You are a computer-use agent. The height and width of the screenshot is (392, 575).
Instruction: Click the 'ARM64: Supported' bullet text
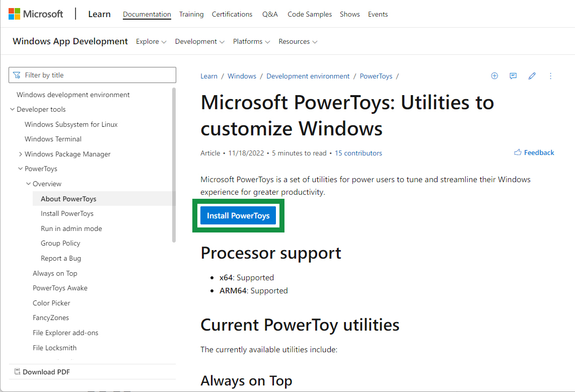point(253,290)
